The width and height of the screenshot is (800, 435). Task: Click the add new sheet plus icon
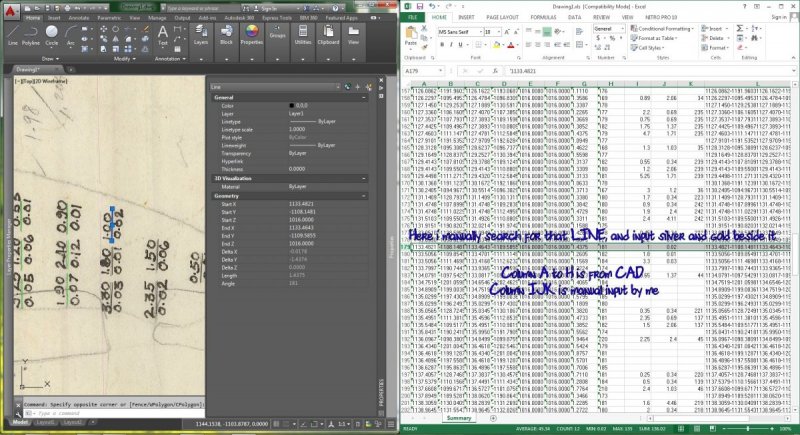(493, 418)
